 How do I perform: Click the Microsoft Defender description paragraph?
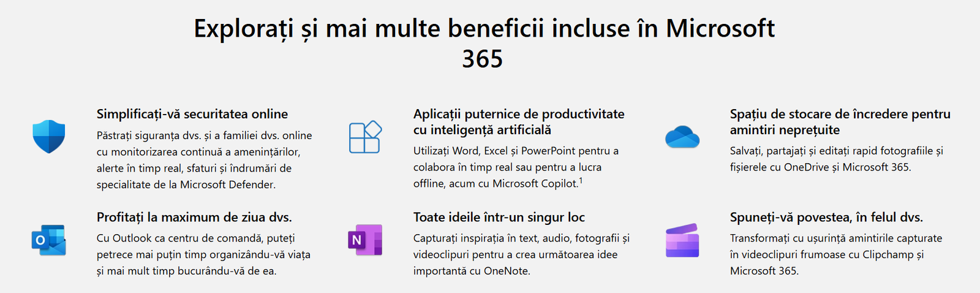click(205, 160)
